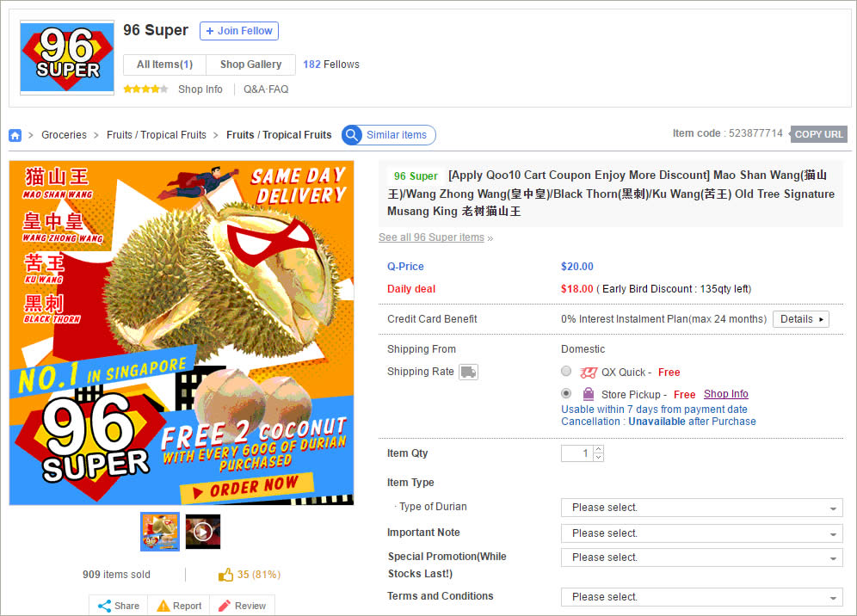The height and width of the screenshot is (616, 857).
Task: Open See all 96 Super items link
Action: click(x=431, y=237)
